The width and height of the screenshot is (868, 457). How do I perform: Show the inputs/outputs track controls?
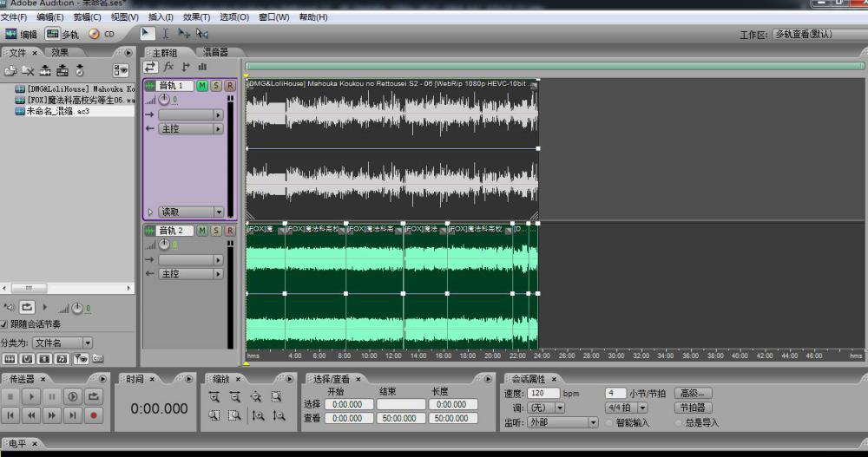pyautogui.click(x=150, y=68)
